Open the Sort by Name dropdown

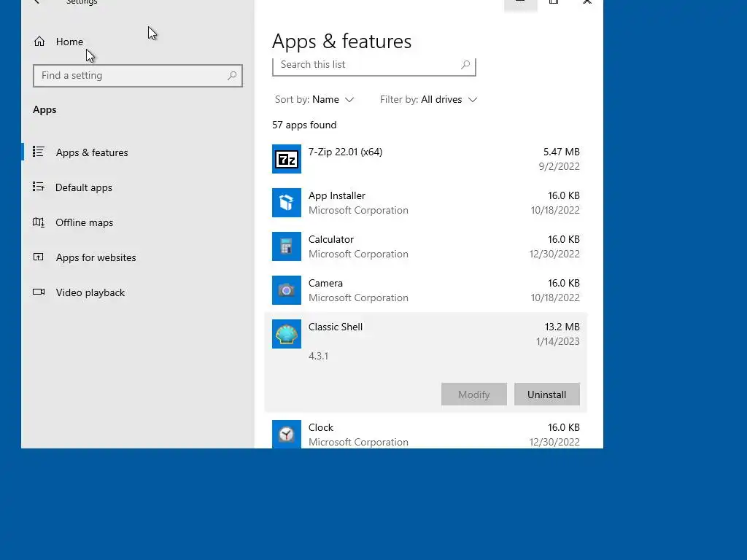314,99
